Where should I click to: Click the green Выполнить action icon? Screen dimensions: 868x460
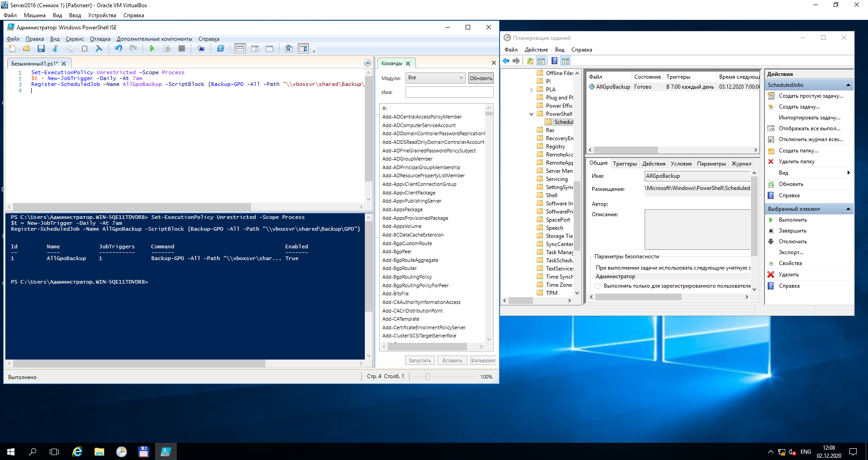(x=771, y=220)
